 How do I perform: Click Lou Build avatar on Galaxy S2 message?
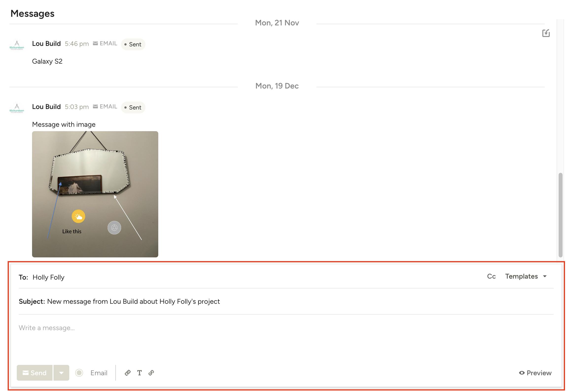coord(17,45)
